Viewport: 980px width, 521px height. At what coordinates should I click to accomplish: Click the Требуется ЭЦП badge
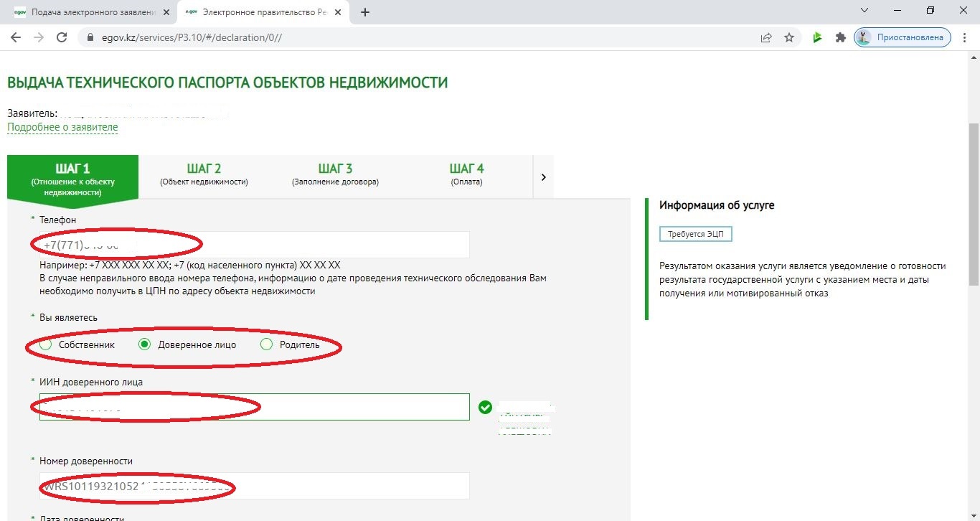pos(696,235)
